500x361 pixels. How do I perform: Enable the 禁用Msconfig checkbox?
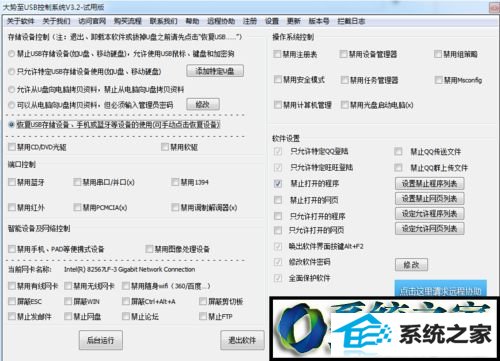click(x=439, y=80)
